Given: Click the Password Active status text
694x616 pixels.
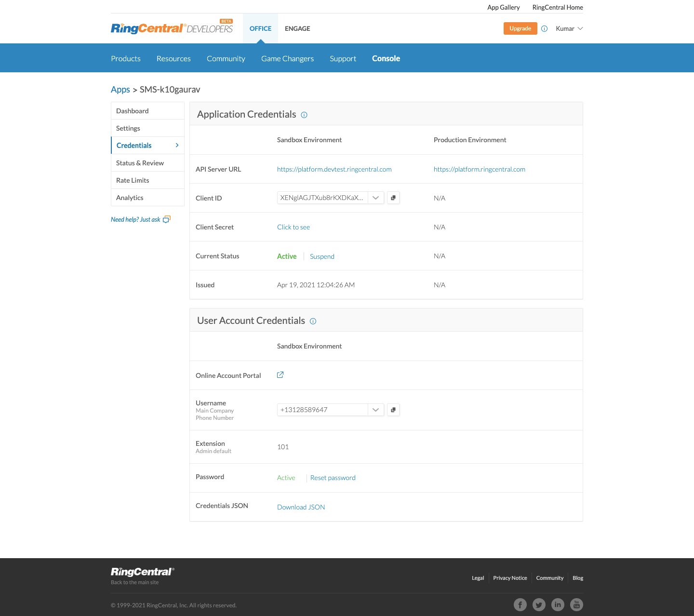Looking at the screenshot, I should pos(286,478).
